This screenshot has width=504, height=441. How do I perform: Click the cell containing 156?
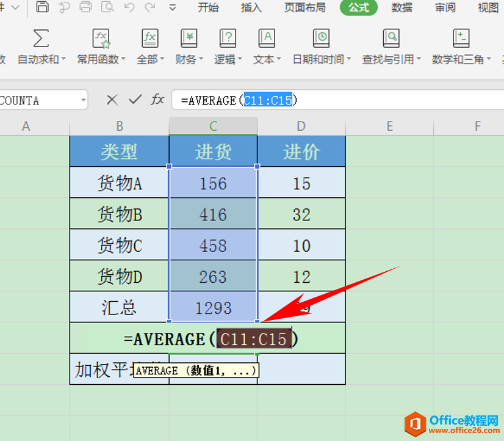coord(213,183)
